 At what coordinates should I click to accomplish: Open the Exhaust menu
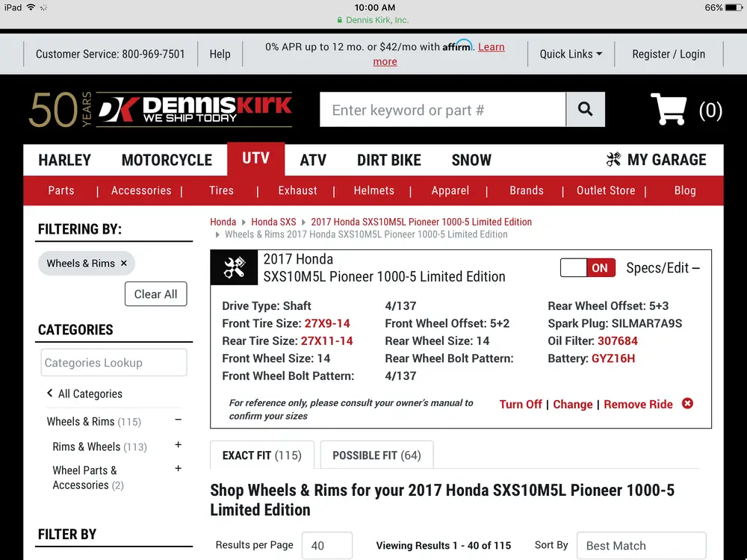click(x=298, y=190)
